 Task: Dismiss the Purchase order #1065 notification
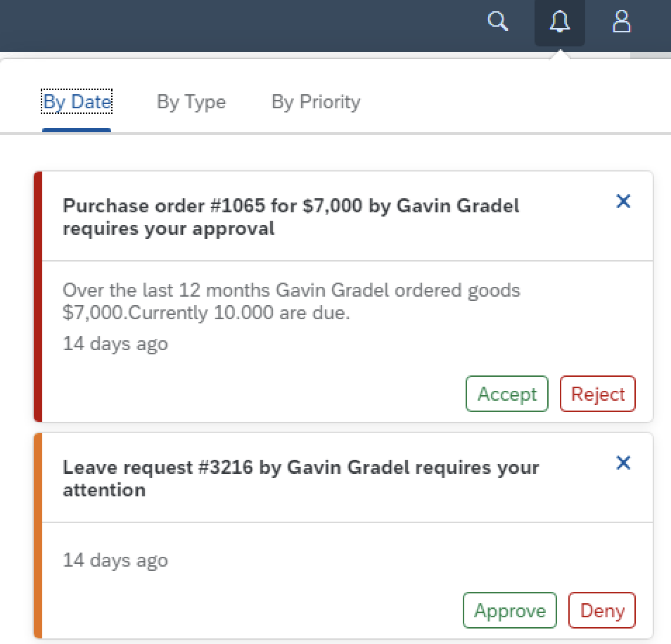623,202
